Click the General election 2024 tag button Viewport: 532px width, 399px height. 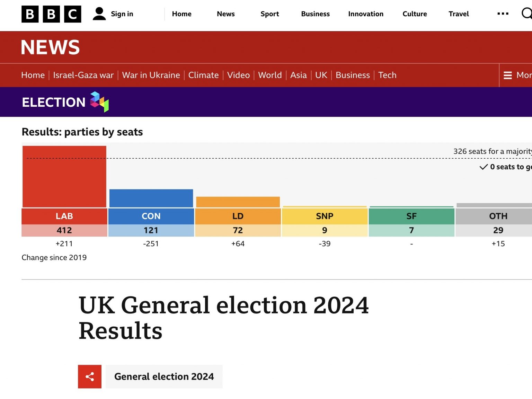click(x=164, y=376)
